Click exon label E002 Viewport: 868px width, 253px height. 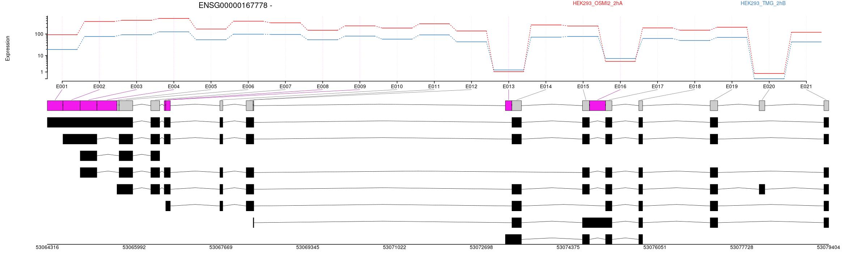click(x=99, y=86)
